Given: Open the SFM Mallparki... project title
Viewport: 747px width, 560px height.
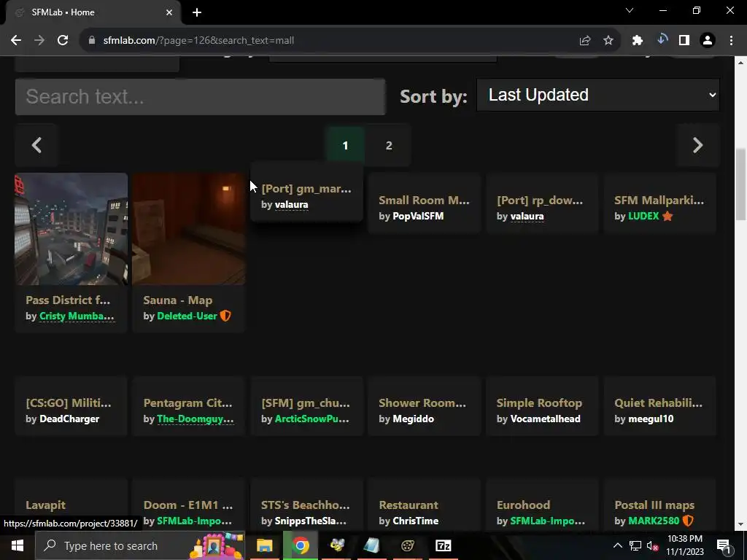Looking at the screenshot, I should [x=659, y=200].
